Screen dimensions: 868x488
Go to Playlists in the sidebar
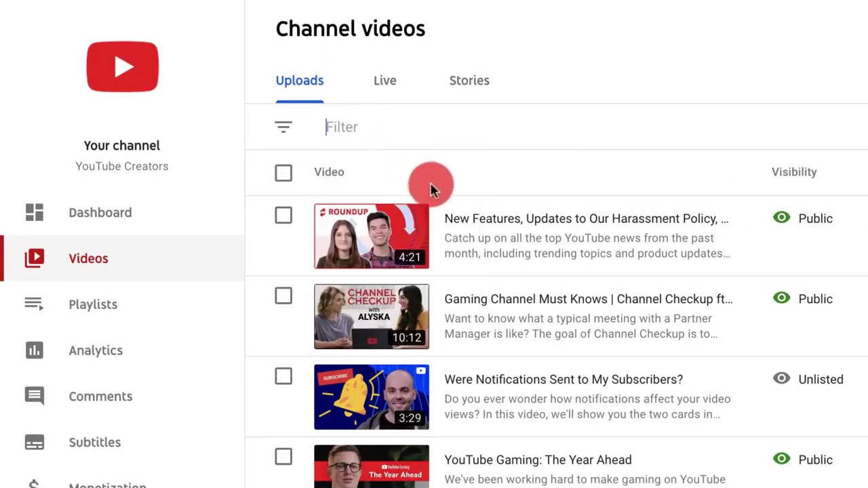click(x=93, y=305)
